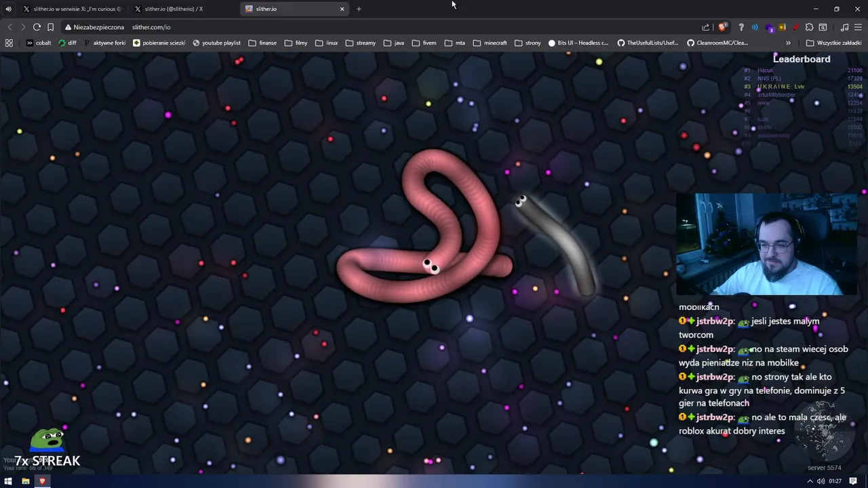
Task: Expand the 'strony' bookmark folder
Action: tap(528, 43)
